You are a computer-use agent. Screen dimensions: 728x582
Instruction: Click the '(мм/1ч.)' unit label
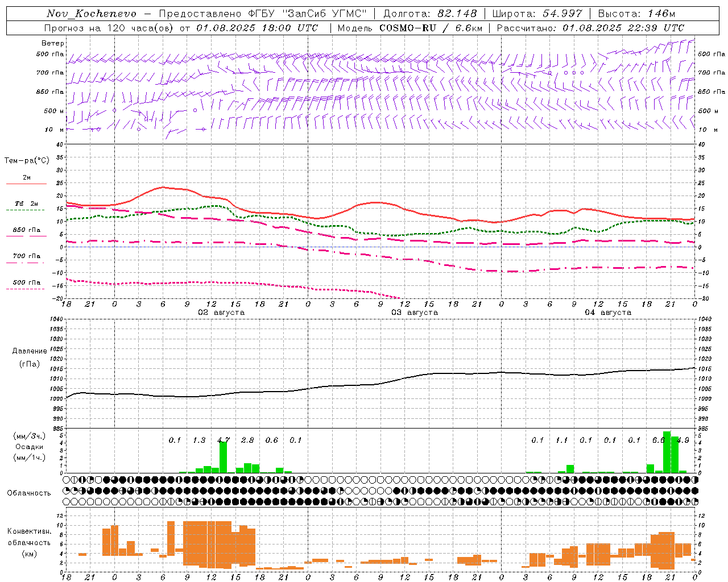point(29,458)
